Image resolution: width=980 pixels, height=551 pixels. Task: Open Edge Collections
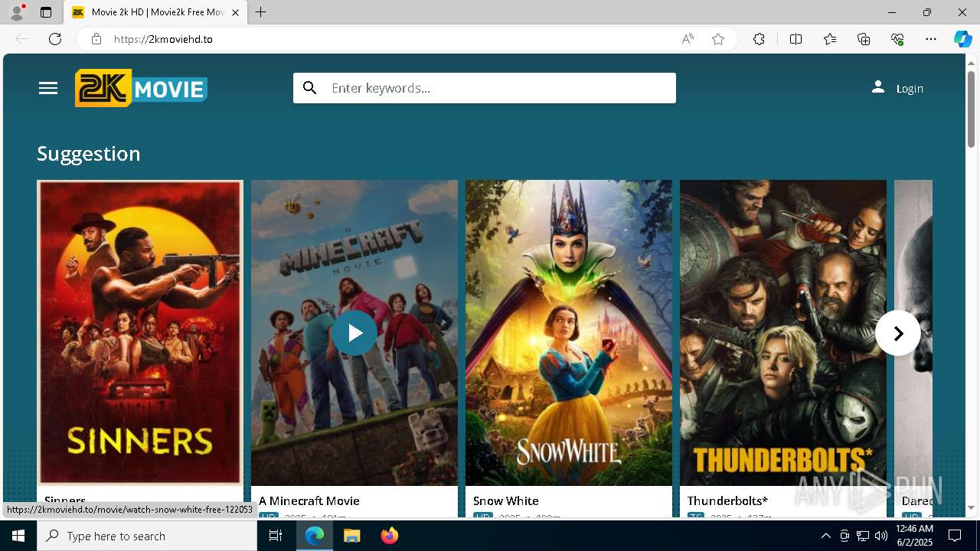pyautogui.click(x=864, y=39)
